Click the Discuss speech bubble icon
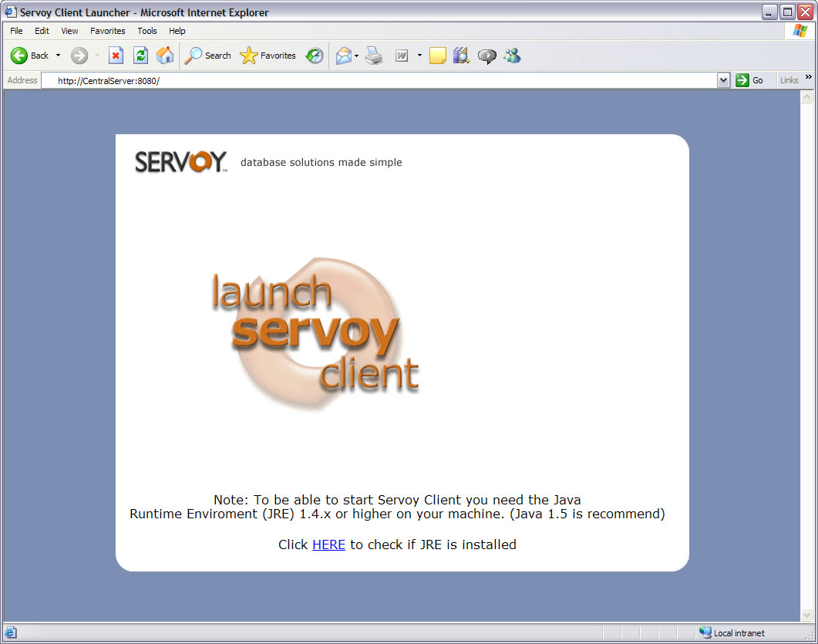This screenshot has height=644, width=818. (486, 56)
